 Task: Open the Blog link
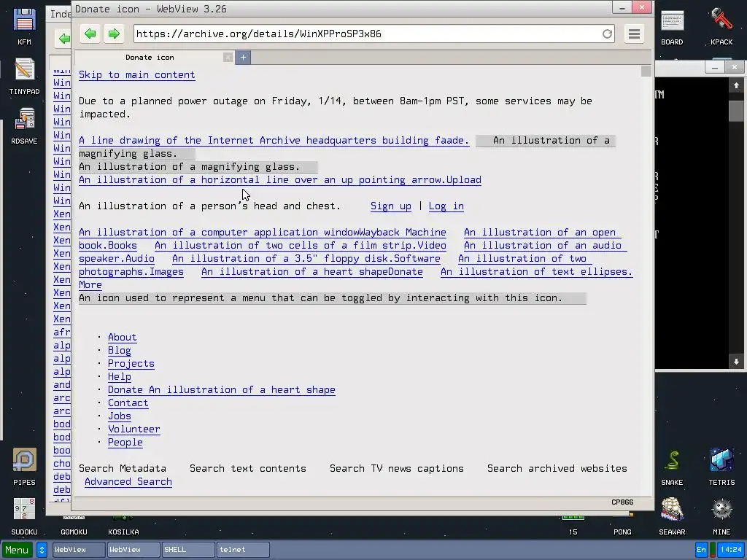tap(120, 351)
